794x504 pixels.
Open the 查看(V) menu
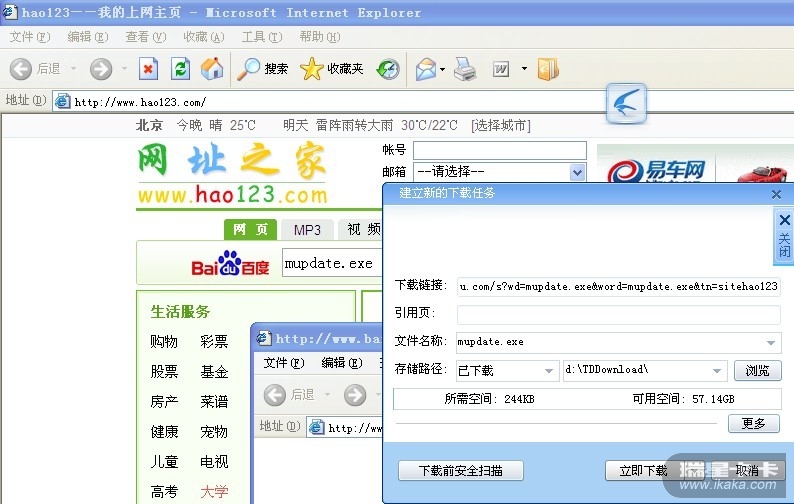(145, 36)
